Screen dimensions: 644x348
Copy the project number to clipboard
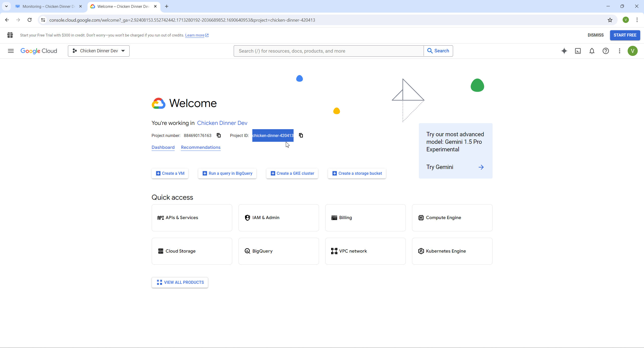click(219, 135)
